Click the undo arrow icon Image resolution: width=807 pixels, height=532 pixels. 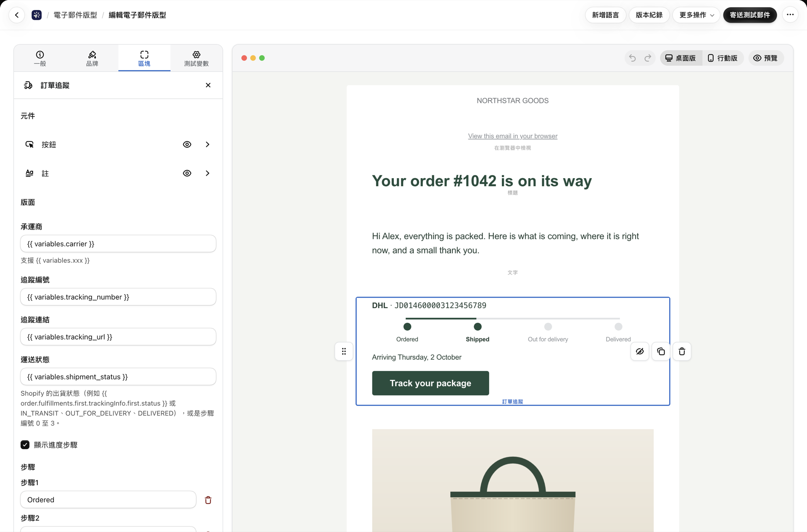[x=632, y=58]
